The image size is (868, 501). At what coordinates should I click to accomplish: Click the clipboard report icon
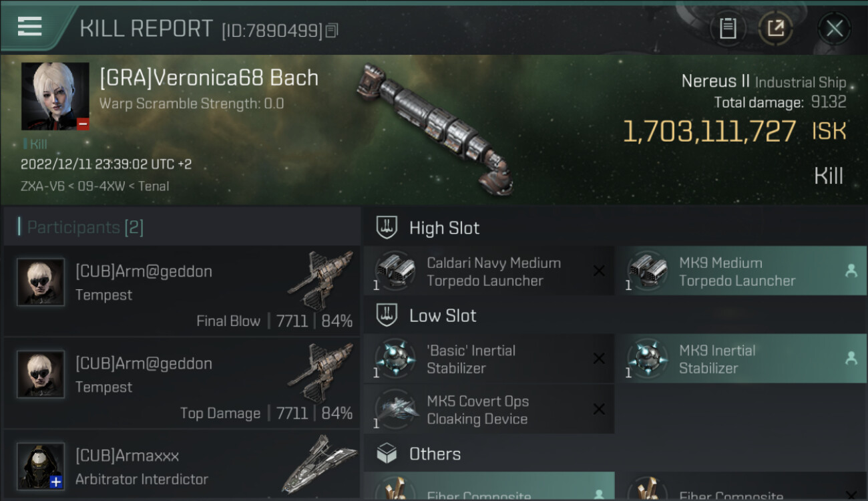pyautogui.click(x=728, y=28)
